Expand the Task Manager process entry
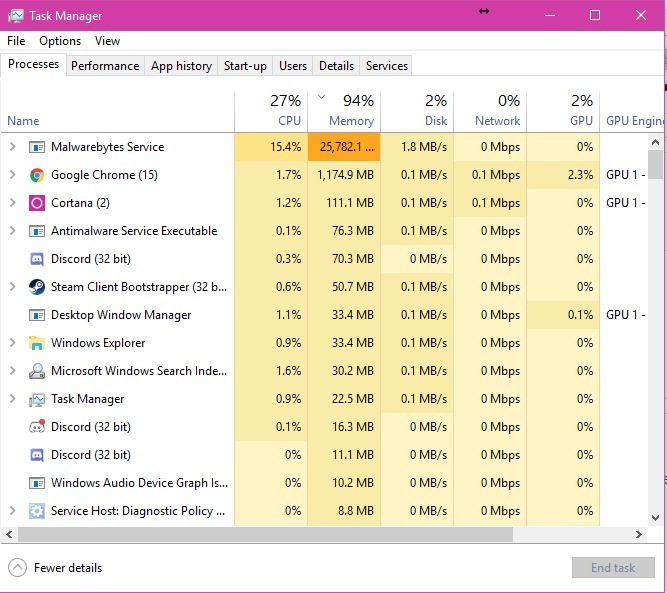Viewport: 667px width, 593px height. [12, 399]
